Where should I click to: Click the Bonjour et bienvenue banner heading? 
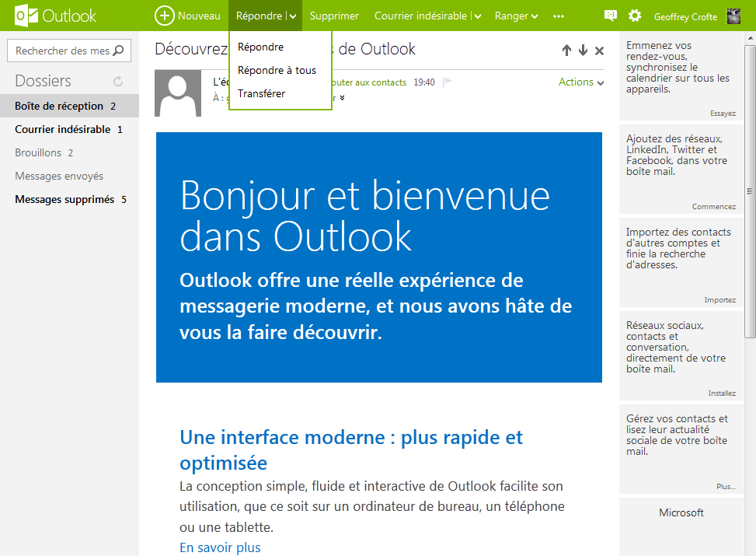[364, 215]
